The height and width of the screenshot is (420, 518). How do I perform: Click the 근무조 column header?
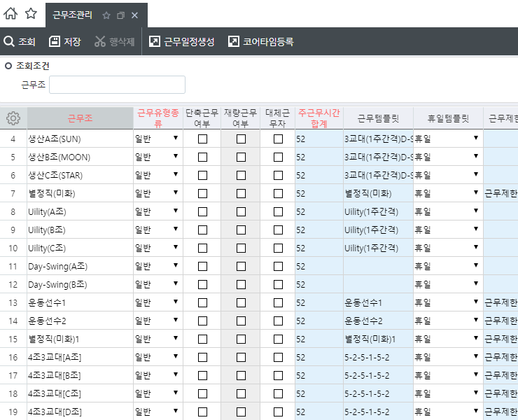click(x=80, y=118)
